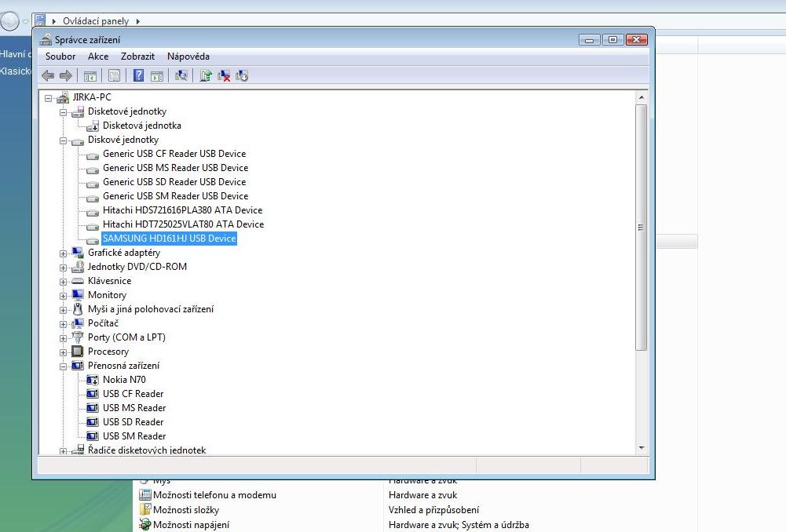This screenshot has height=532, width=786.
Task: Select Generic USB SM Reader USB Device
Action: coord(175,196)
